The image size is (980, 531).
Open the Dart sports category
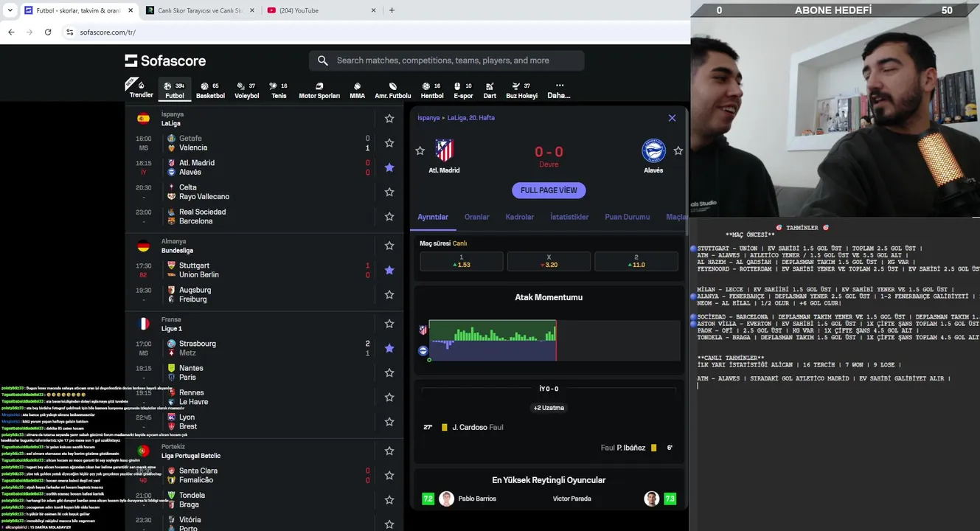[x=490, y=89]
